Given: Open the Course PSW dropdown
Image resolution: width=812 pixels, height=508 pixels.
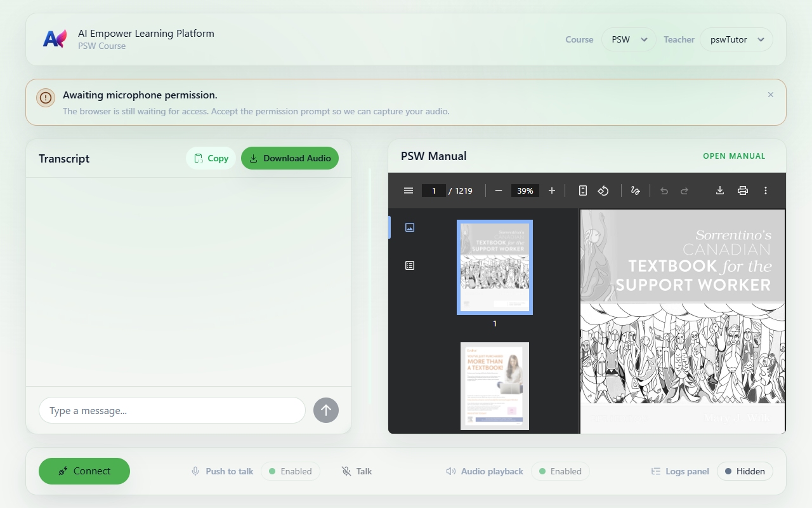Looking at the screenshot, I should (x=629, y=39).
